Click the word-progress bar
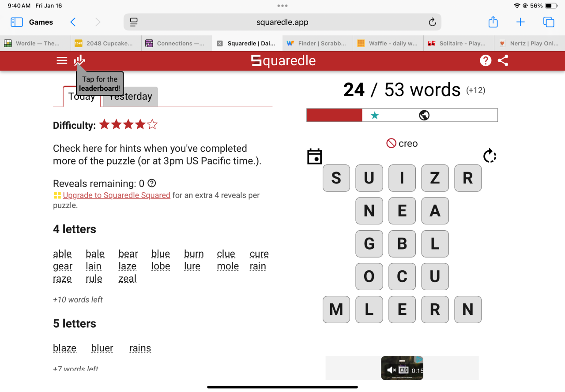The width and height of the screenshot is (565, 392). click(402, 115)
